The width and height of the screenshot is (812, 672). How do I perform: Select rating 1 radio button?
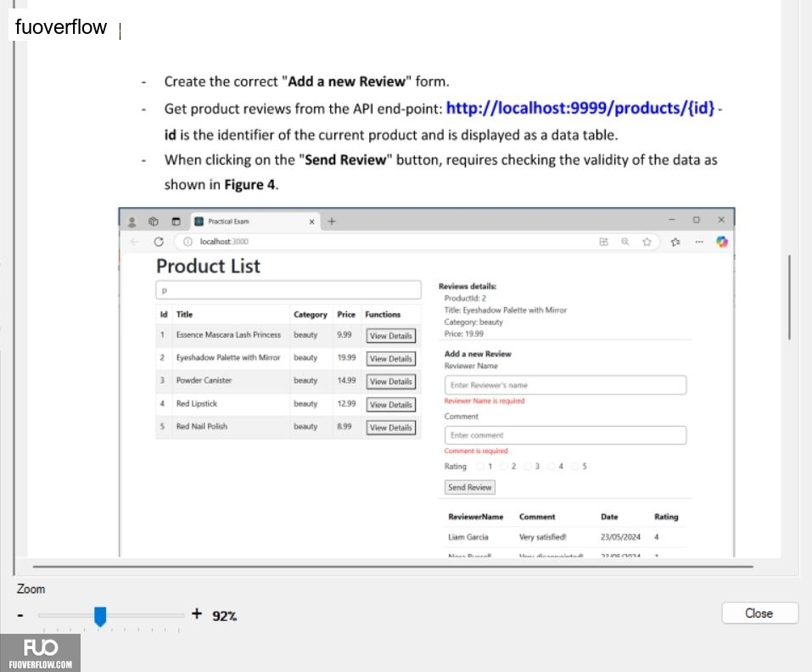point(480,467)
